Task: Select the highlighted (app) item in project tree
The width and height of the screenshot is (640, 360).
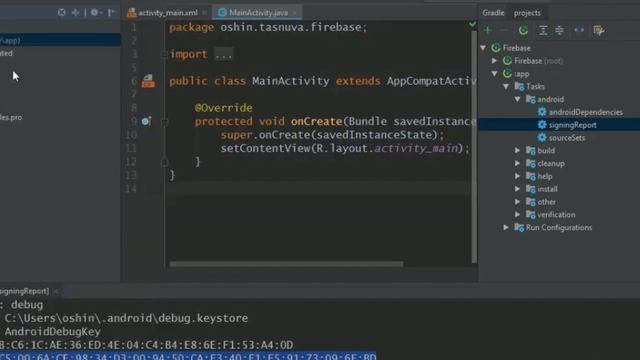Action: coord(60,40)
